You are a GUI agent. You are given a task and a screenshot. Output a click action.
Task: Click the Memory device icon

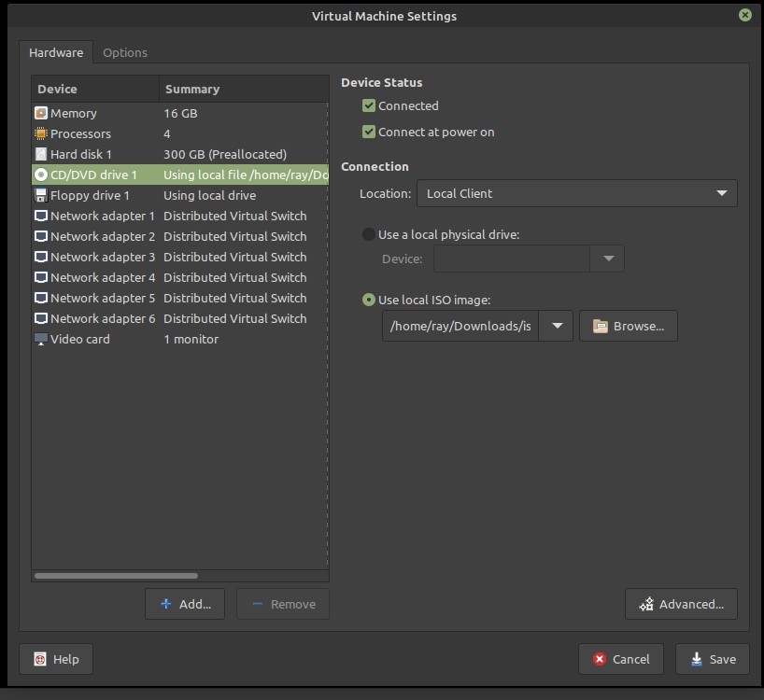tap(41, 114)
